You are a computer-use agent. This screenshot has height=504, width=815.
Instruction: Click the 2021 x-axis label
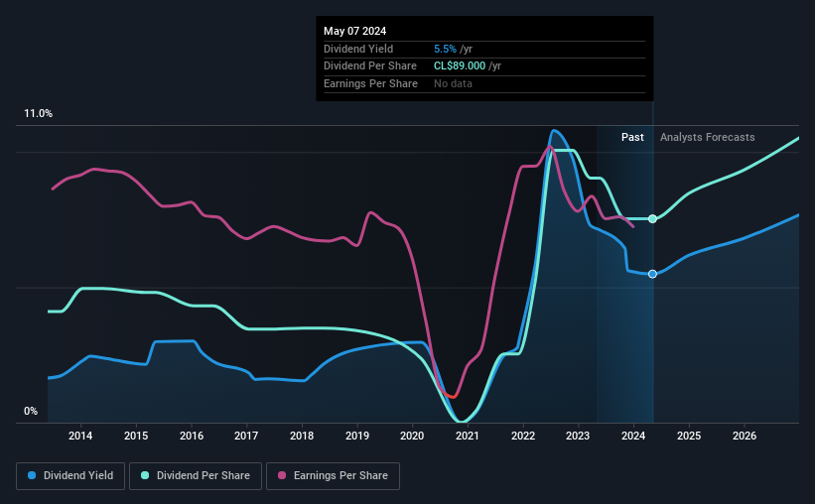pos(468,436)
